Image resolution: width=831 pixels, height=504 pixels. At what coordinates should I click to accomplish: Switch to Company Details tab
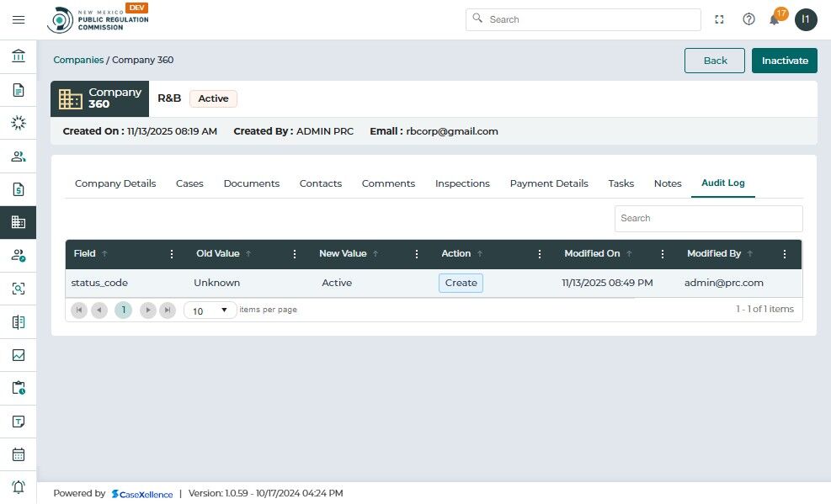pos(115,183)
